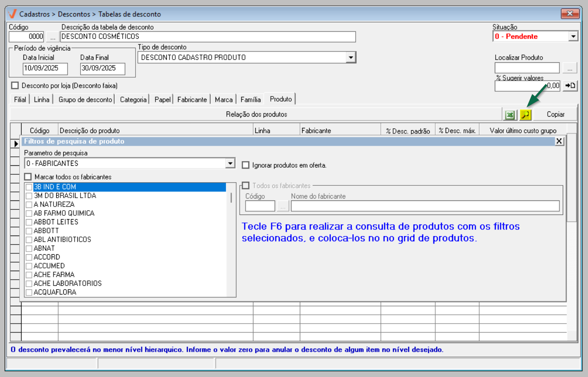Select ACHE LABORATORIOS in the manufacturer list
The height and width of the screenshot is (377, 588).
[x=67, y=283]
